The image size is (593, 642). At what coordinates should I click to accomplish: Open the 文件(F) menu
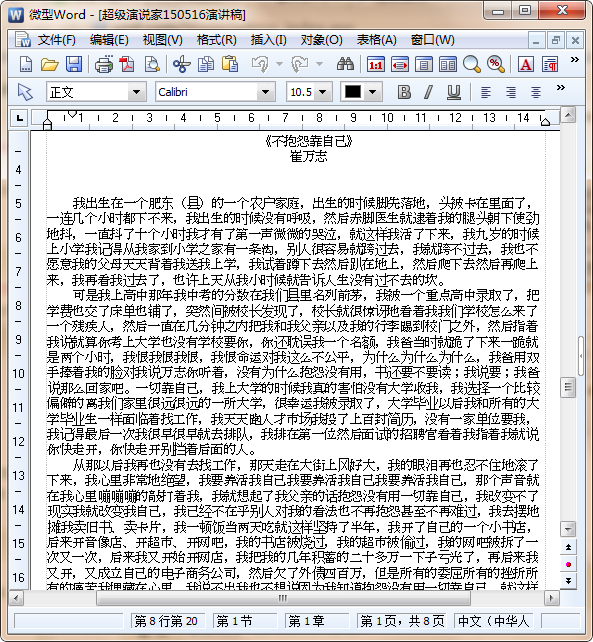coord(57,40)
